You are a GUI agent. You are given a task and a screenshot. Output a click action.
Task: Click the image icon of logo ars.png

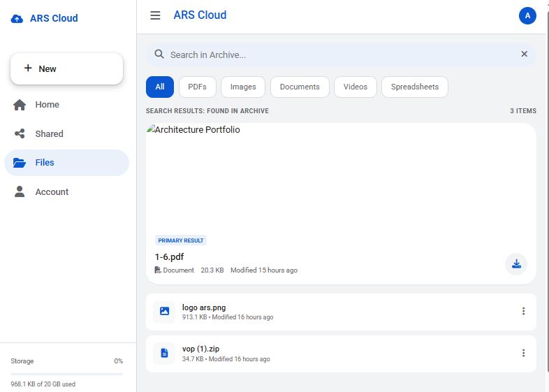point(164,311)
